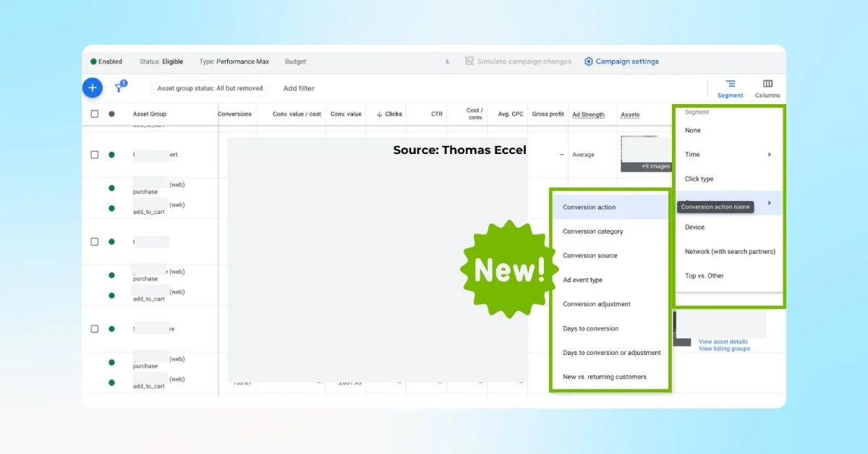Open the filter funnel icon
Image resolution: width=868 pixels, height=454 pixels.
pos(120,87)
